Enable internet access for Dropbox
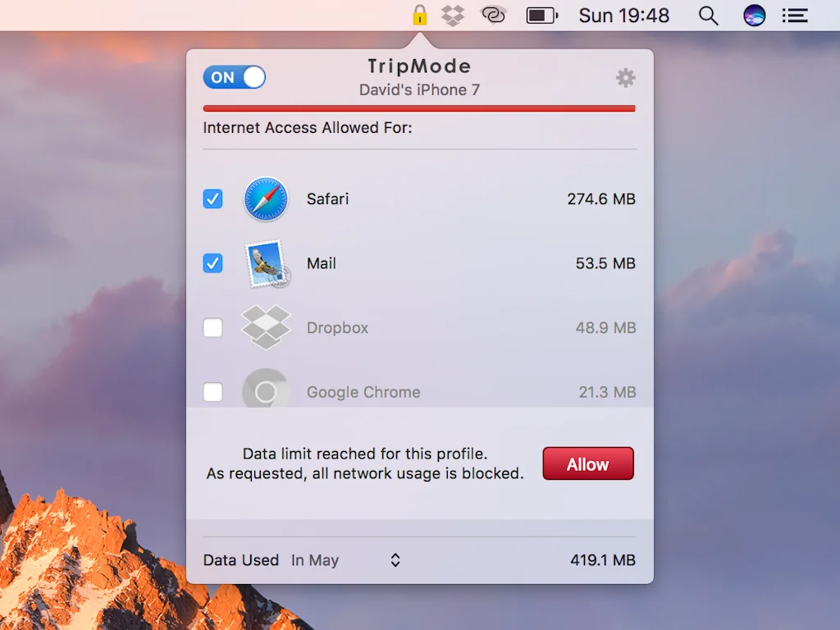Image resolution: width=840 pixels, height=630 pixels. [212, 327]
